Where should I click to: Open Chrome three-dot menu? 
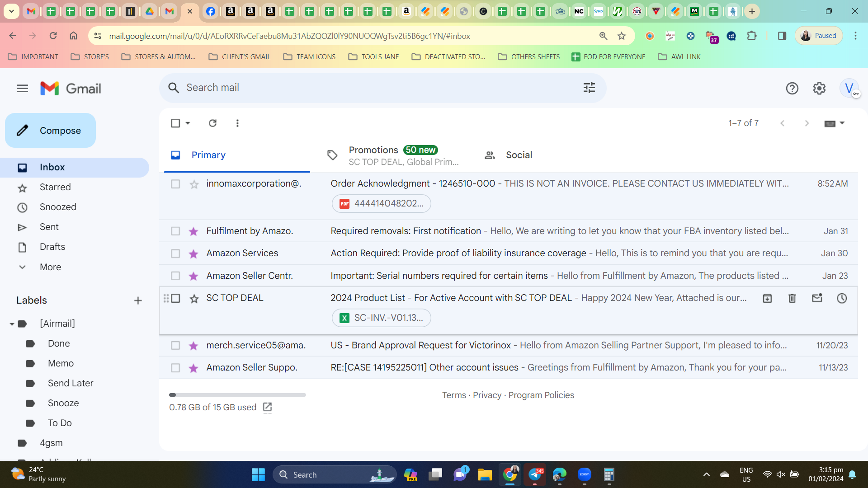[855, 36]
